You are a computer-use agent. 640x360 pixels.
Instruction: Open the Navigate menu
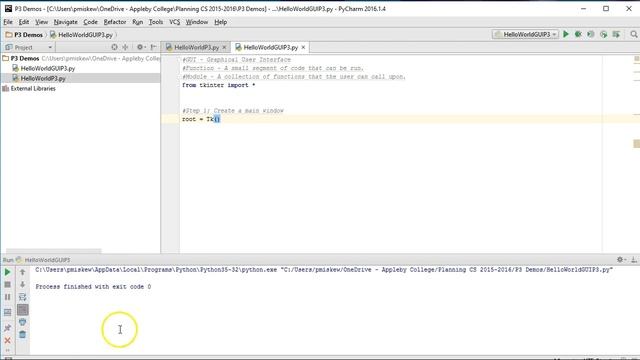tap(65, 22)
